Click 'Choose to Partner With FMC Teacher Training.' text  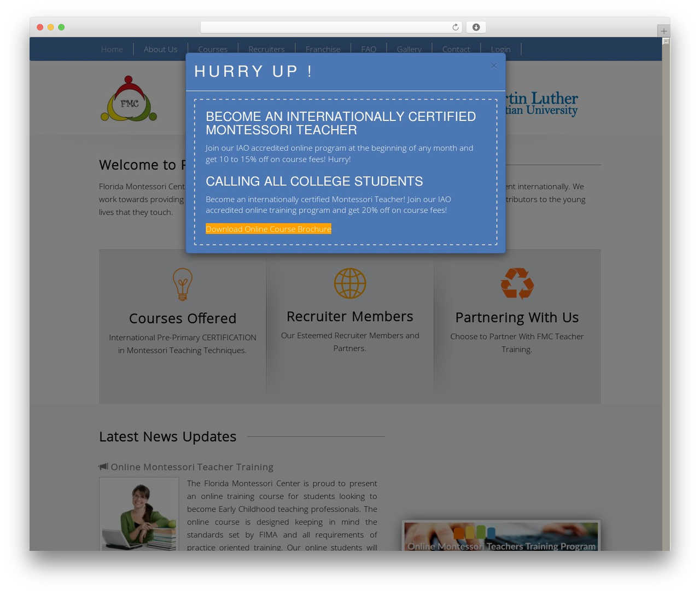point(517,343)
